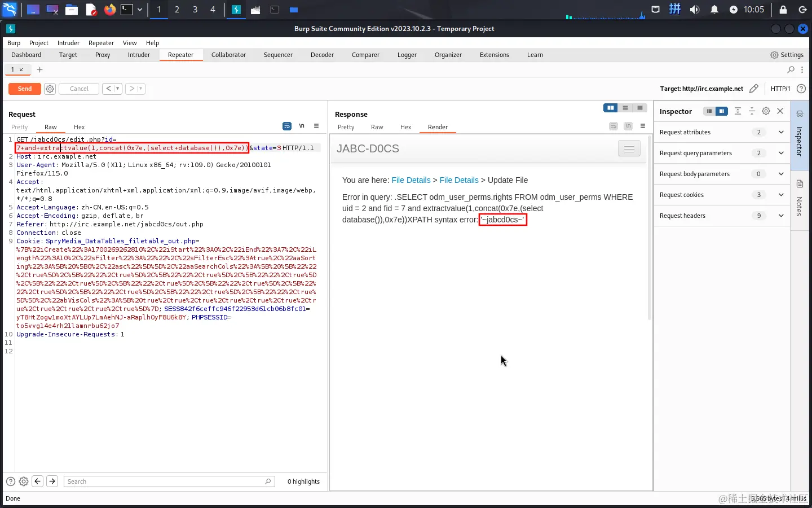
Task: Open the notifications bell
Action: click(714, 10)
